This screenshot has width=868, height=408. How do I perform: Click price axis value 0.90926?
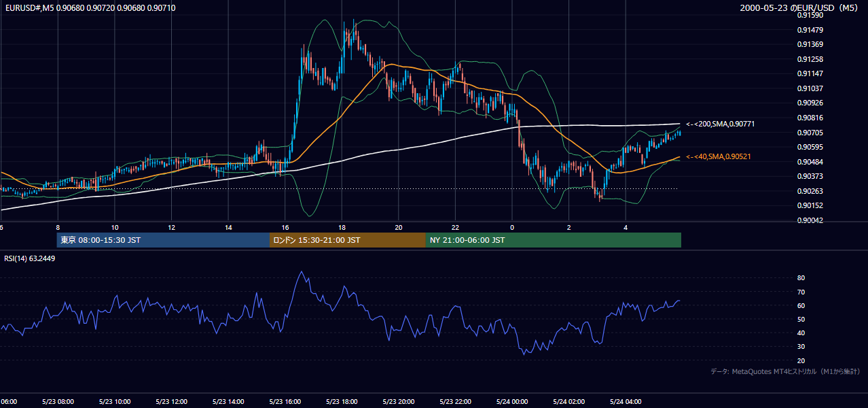coord(810,103)
